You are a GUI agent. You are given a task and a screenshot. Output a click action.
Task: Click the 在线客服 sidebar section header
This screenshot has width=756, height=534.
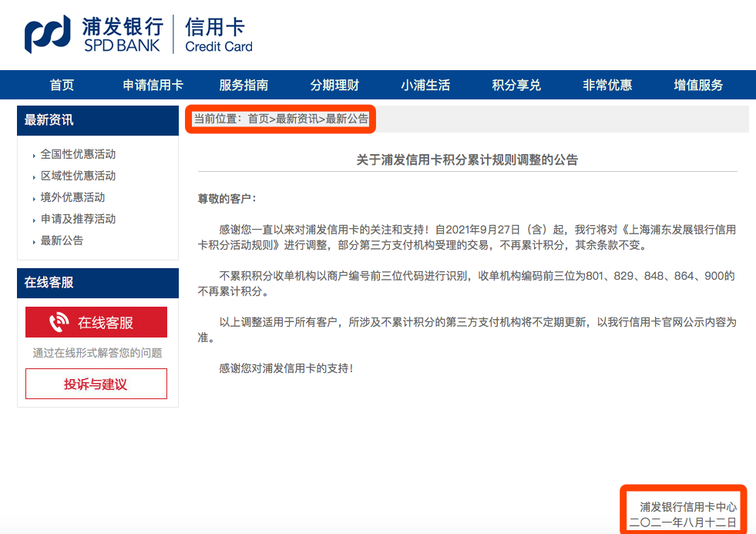click(98, 283)
